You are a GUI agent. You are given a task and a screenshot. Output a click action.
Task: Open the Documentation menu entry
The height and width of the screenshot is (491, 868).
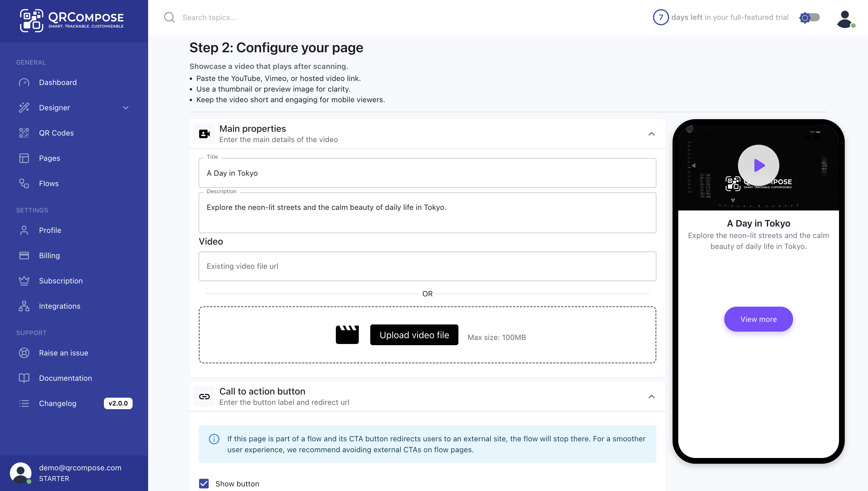click(65, 378)
